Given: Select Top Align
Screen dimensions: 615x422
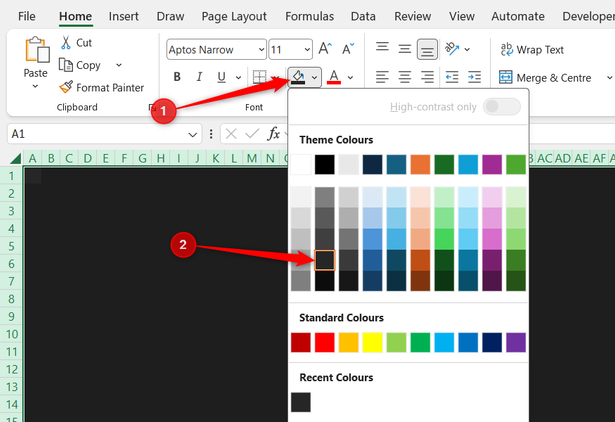Looking at the screenshot, I should pyautogui.click(x=382, y=47).
